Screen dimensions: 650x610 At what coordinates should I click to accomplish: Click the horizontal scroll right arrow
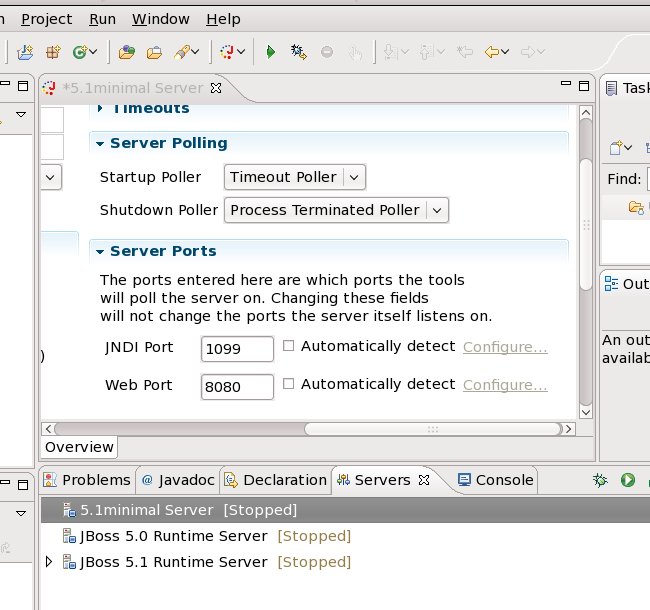[569, 429]
